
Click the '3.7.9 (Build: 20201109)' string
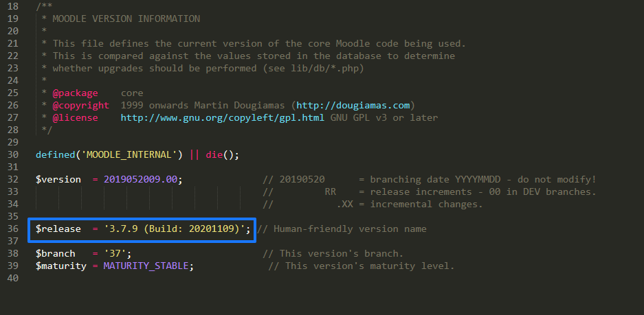[x=175, y=229]
